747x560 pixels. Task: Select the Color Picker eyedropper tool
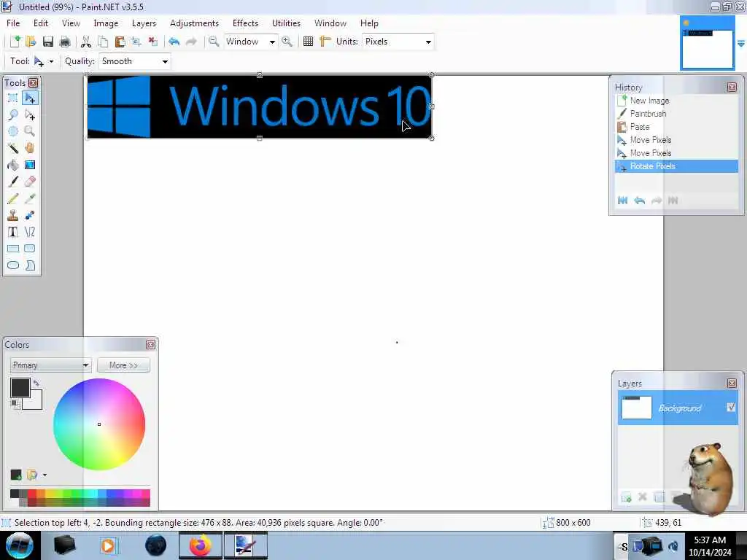[30, 198]
